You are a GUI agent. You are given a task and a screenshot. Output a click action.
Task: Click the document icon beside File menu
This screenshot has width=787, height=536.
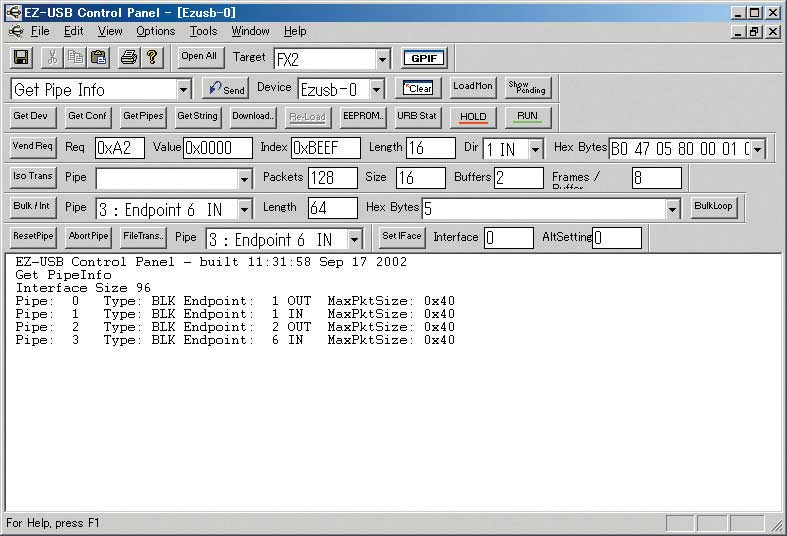[x=16, y=31]
